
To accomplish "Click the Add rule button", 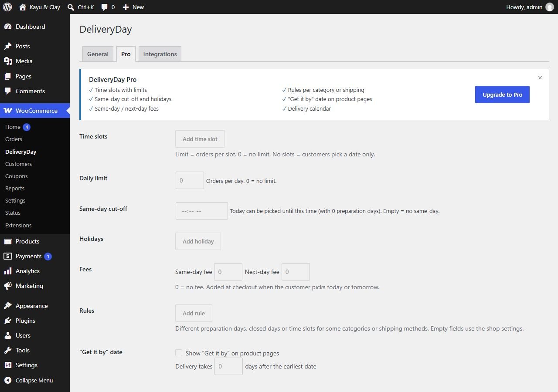I will click(194, 313).
